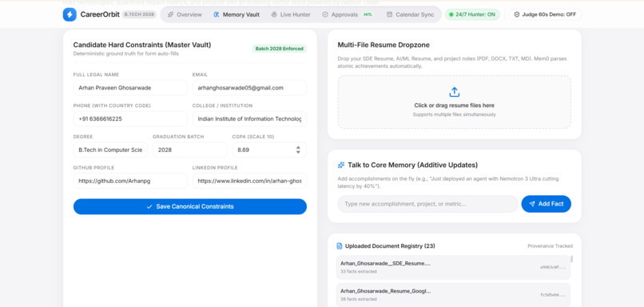Click the Add Fact button
The height and width of the screenshot is (307, 644).
[x=546, y=204]
